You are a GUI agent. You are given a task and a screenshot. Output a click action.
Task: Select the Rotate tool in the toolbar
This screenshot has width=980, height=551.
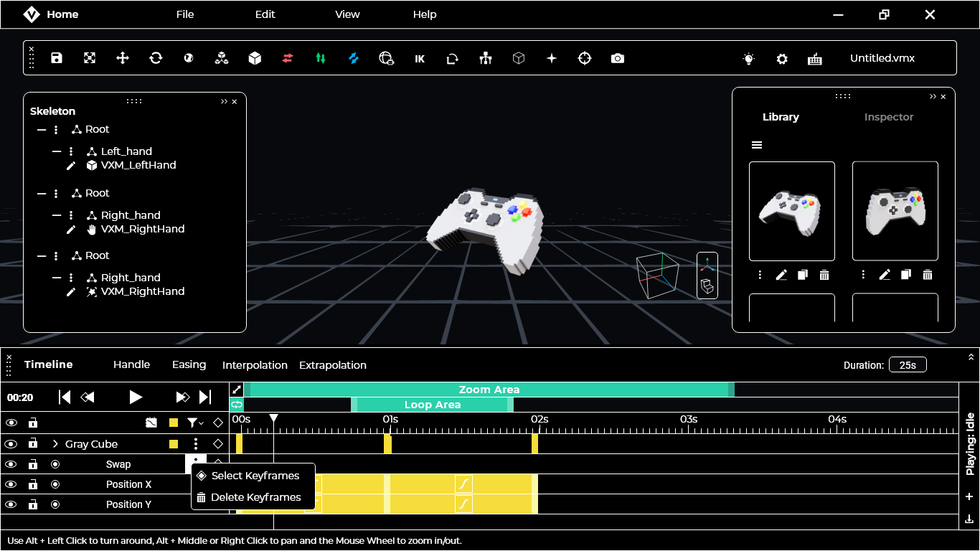156,58
